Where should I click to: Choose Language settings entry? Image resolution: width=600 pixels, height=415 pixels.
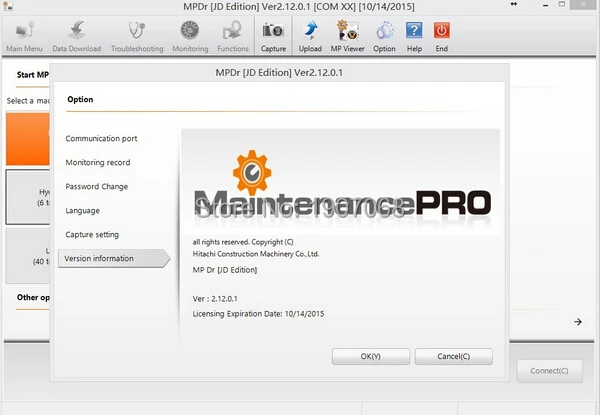(82, 211)
